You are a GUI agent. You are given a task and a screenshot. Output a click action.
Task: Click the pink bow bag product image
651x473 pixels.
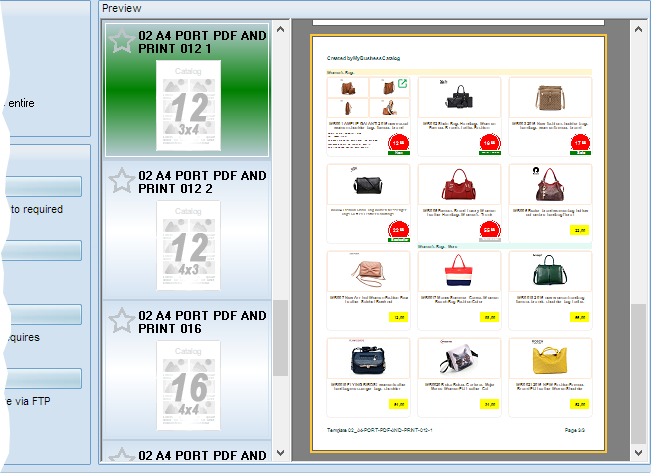369,273
